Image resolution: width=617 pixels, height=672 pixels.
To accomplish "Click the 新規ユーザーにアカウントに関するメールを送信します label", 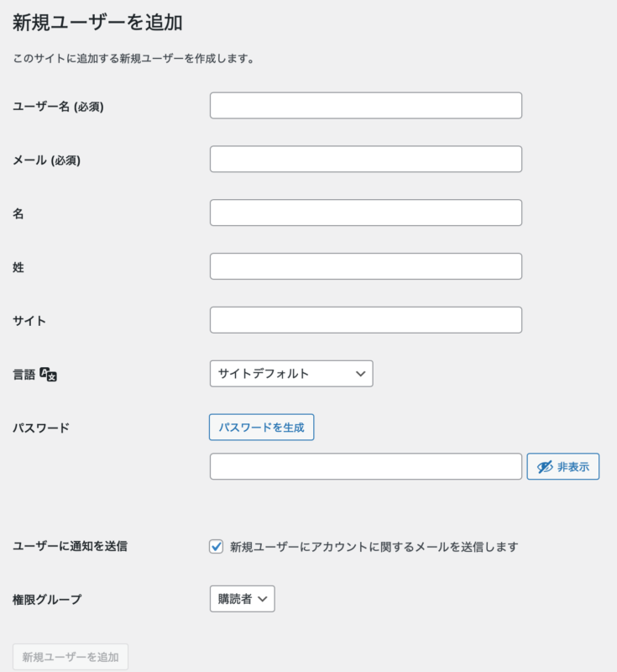I will pyautogui.click(x=374, y=547).
